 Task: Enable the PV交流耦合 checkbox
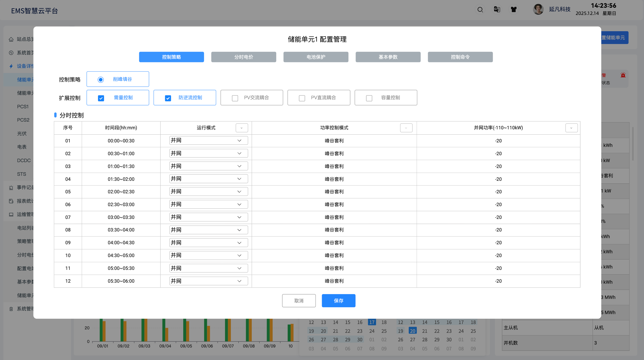point(235,98)
